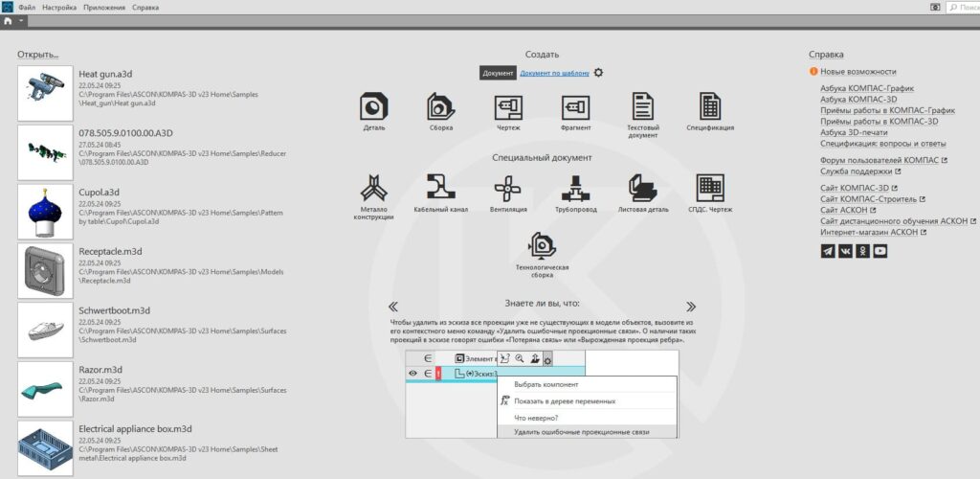Create a new Сборка document

441,106
